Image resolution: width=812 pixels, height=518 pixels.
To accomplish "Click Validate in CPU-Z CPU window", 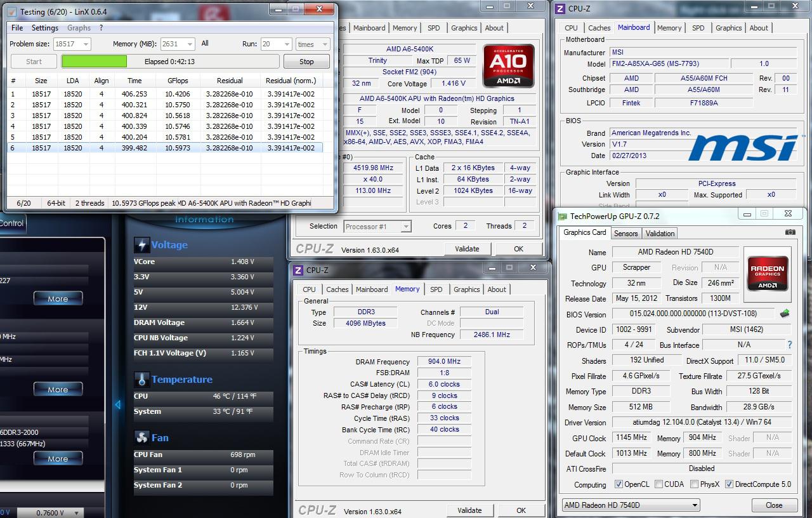I will coord(467,249).
